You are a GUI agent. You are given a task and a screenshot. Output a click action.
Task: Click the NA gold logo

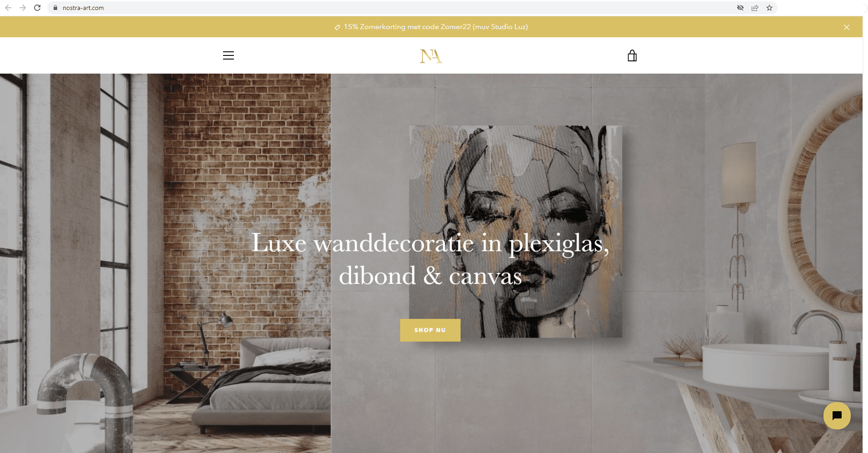click(x=431, y=56)
